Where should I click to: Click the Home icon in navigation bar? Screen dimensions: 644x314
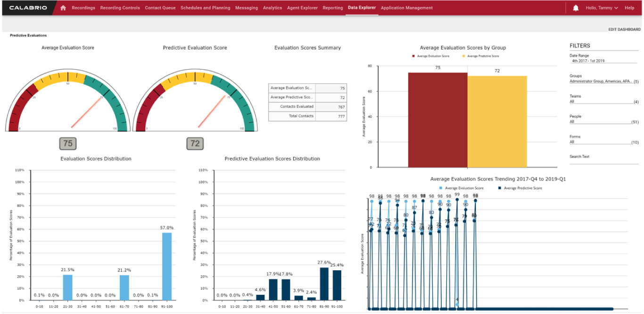[x=63, y=8]
